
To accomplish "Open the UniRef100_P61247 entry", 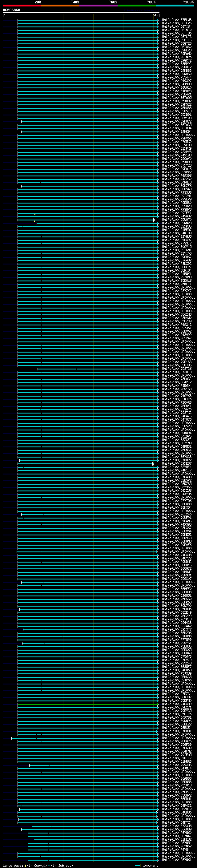I will pyautogui.click(x=177, y=338).
